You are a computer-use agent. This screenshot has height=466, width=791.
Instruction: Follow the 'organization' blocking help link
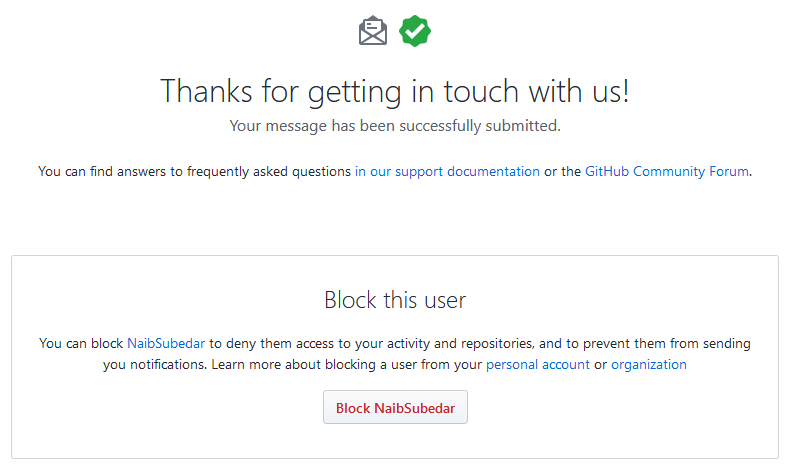tap(649, 365)
